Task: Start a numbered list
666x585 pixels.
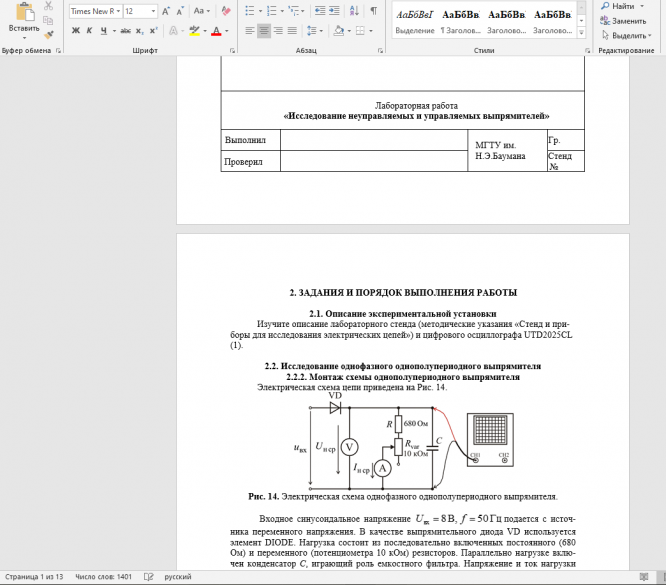Action: (272, 11)
